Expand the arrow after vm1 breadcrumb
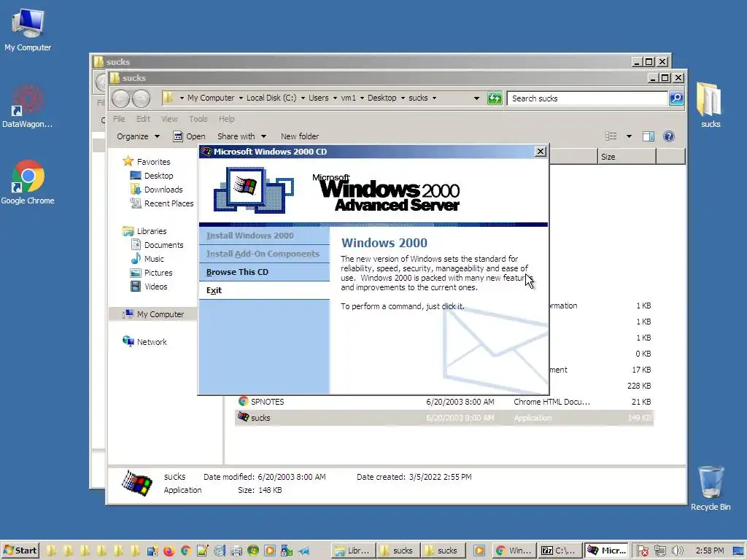The width and height of the screenshot is (747, 560). 362,98
